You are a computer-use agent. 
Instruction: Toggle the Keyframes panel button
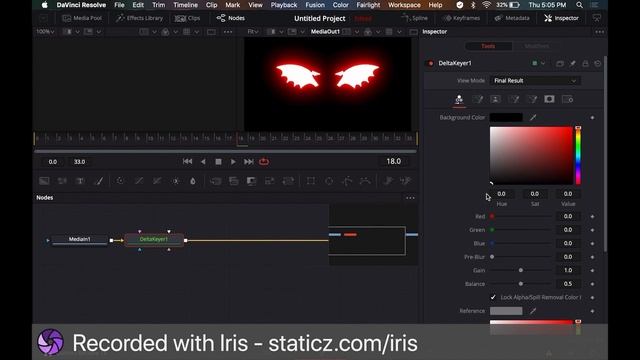pyautogui.click(x=463, y=18)
